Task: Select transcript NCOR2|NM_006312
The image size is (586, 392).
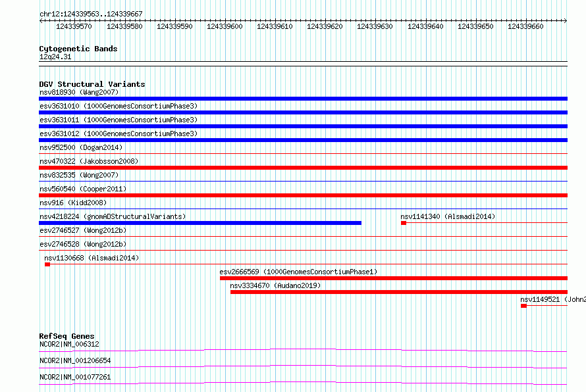Action: pos(69,344)
